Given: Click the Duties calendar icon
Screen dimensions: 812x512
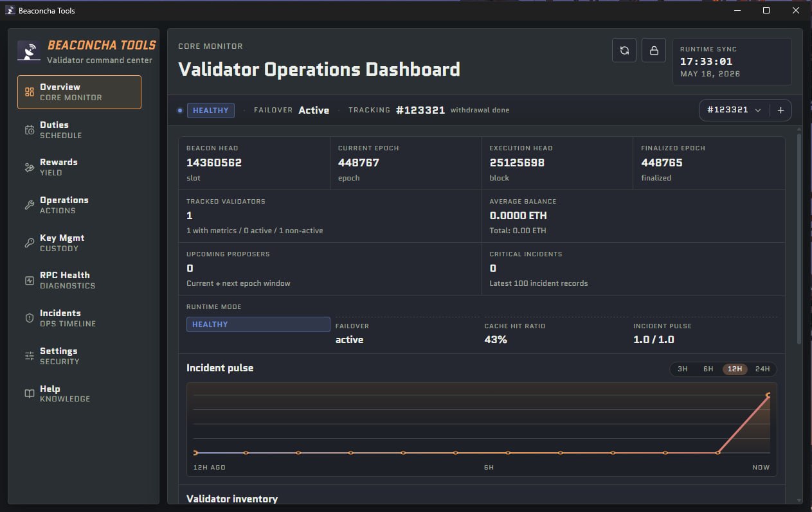Looking at the screenshot, I should [30, 130].
